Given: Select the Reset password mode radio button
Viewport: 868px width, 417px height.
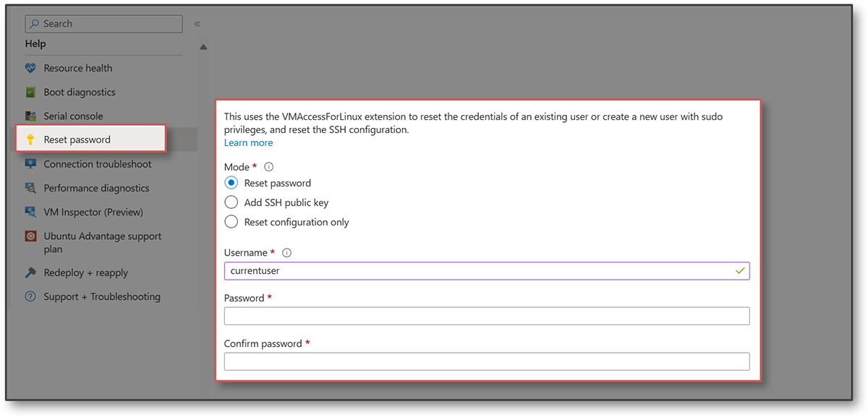Looking at the screenshot, I should pos(231,183).
